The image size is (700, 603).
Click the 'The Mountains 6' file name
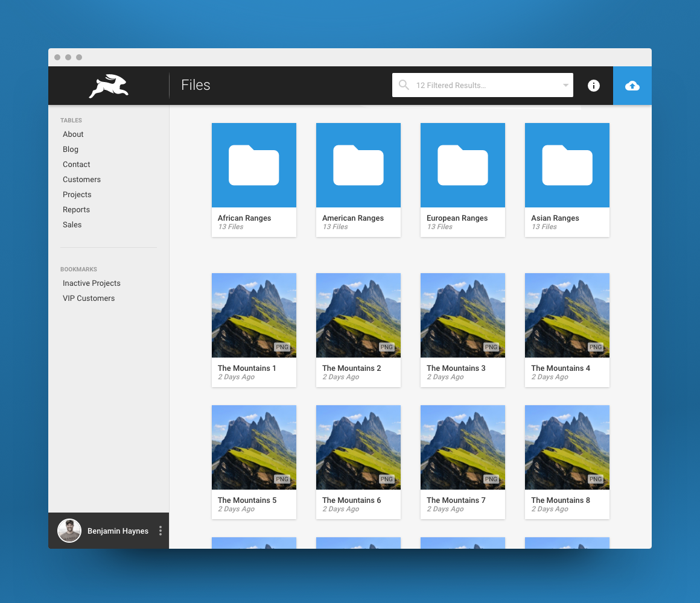(352, 500)
